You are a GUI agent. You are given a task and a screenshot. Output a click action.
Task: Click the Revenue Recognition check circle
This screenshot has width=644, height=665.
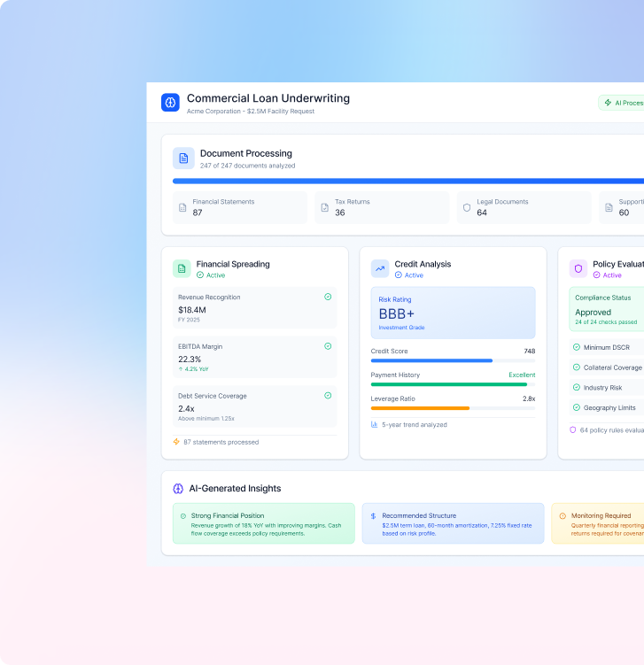(328, 298)
